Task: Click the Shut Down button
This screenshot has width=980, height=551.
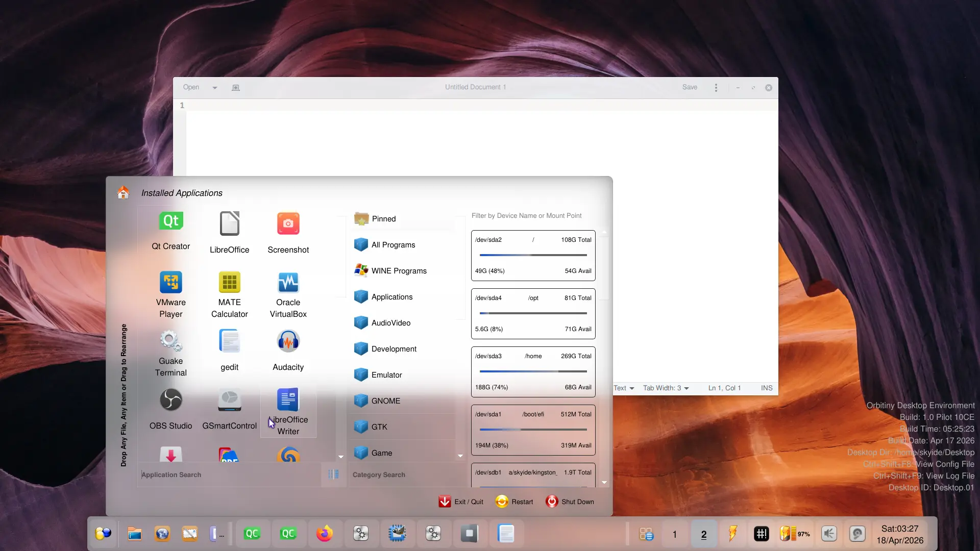Action: pos(570,502)
